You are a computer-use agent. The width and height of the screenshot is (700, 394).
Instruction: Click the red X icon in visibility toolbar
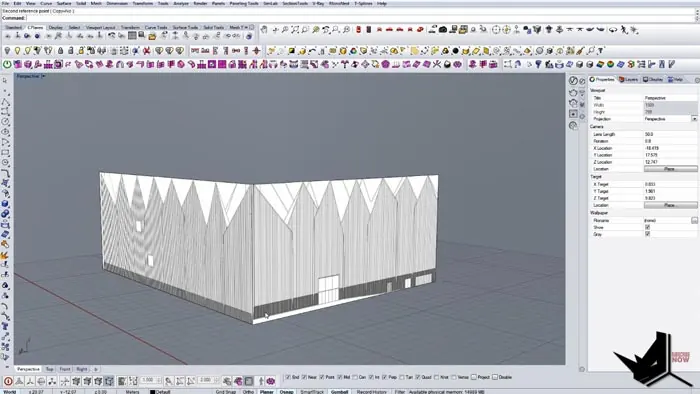point(146,51)
